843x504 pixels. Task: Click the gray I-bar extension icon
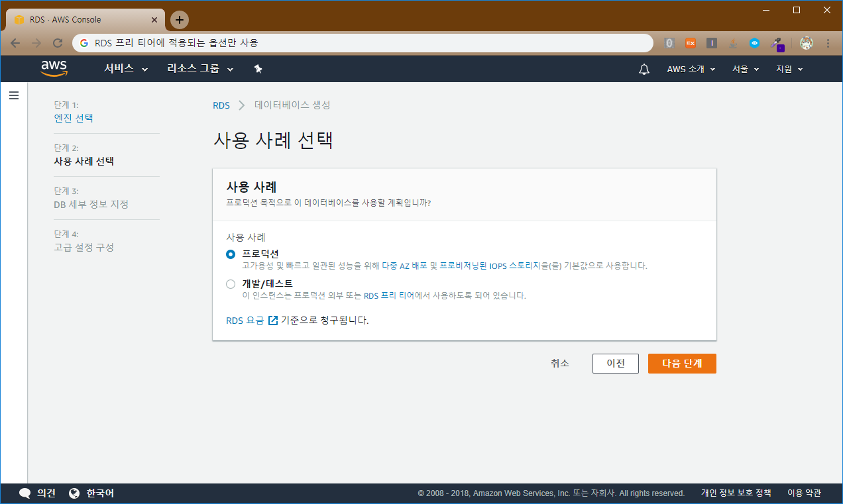pos(712,43)
